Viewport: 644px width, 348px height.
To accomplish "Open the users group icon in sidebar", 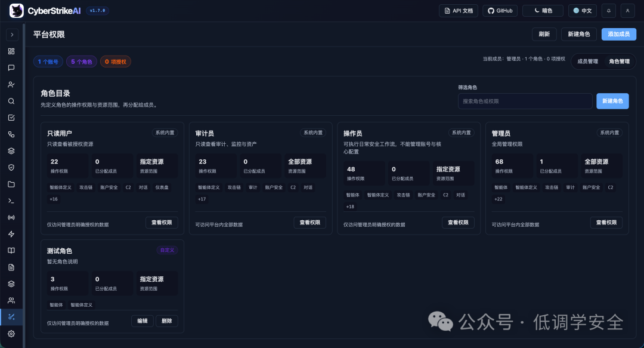I will [x=11, y=300].
